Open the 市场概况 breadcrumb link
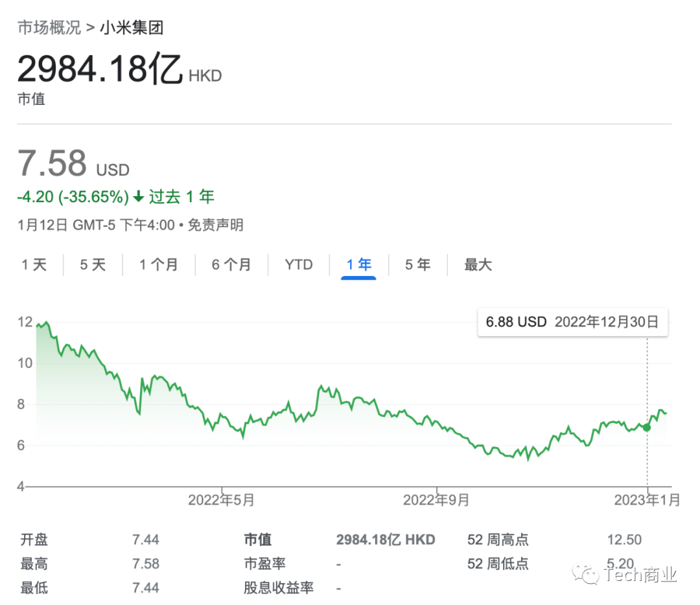Image resolution: width=700 pixels, height=605 pixels. (x=49, y=27)
